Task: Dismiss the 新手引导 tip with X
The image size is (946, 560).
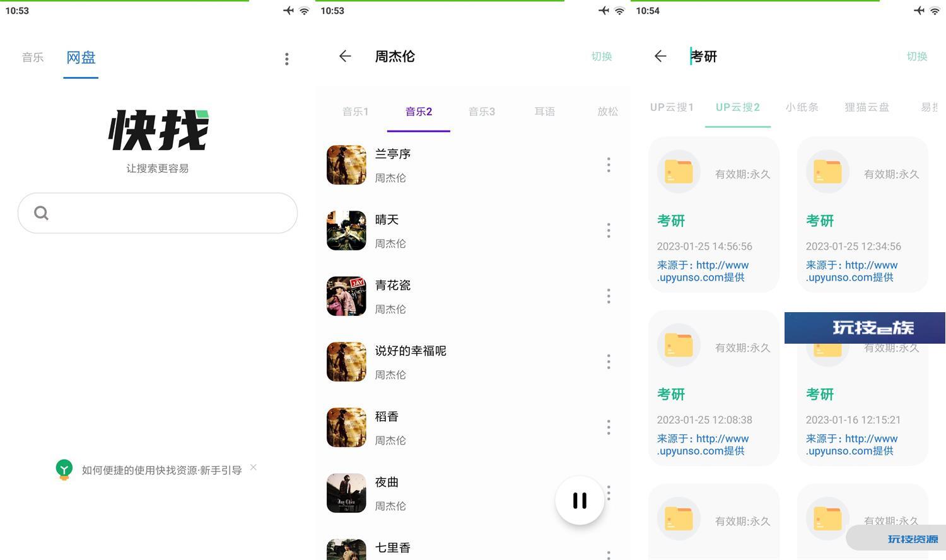Action: click(254, 467)
